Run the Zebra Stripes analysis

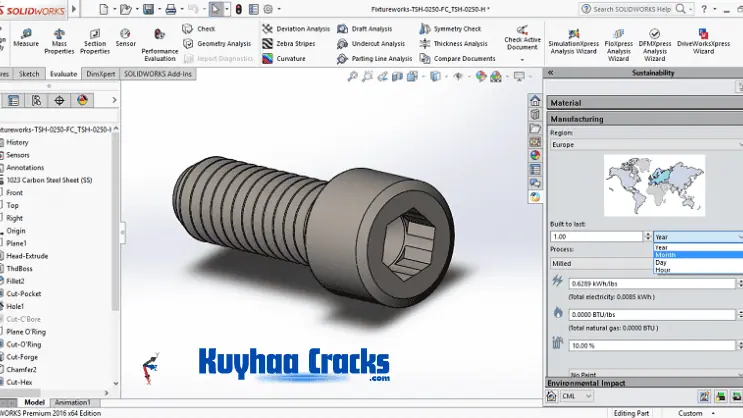coord(296,44)
